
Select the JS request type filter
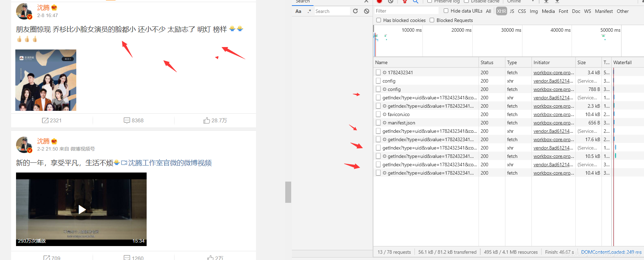click(512, 11)
